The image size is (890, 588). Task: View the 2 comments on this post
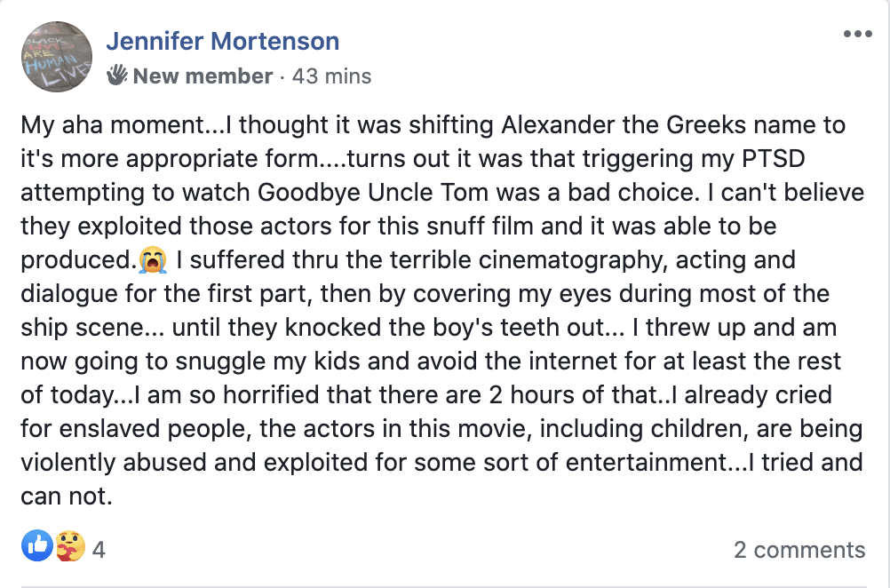pos(799,550)
